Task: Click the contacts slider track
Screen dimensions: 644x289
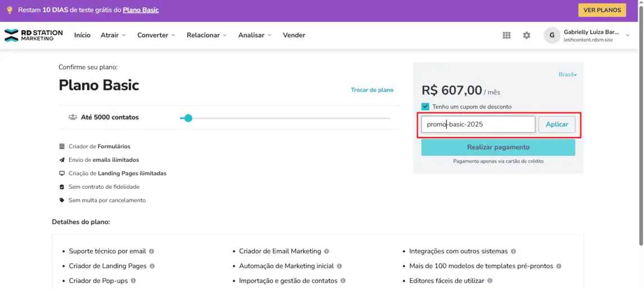Action: click(x=285, y=118)
